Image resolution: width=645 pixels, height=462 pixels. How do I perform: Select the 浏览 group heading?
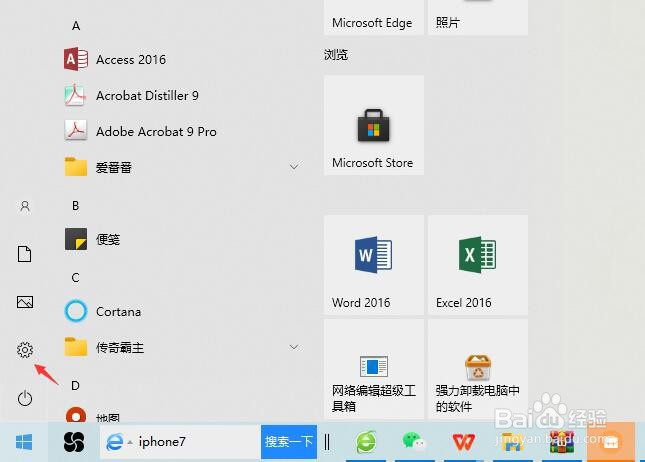[336, 55]
